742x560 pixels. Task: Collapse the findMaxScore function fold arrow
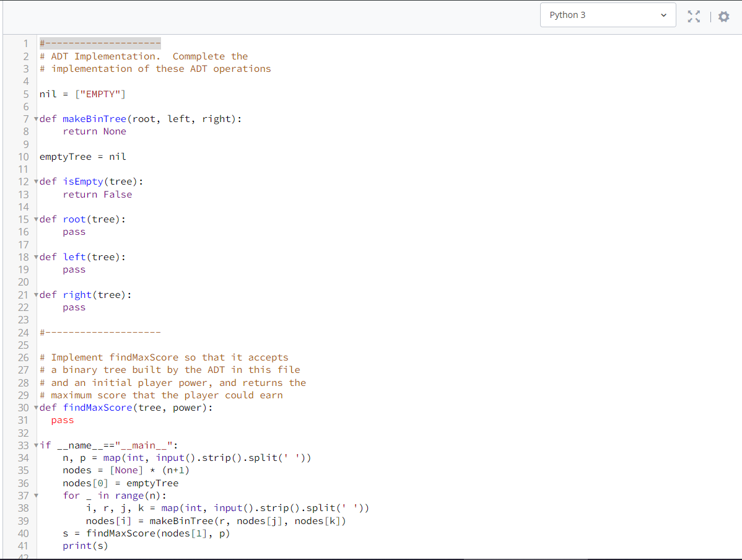36,408
